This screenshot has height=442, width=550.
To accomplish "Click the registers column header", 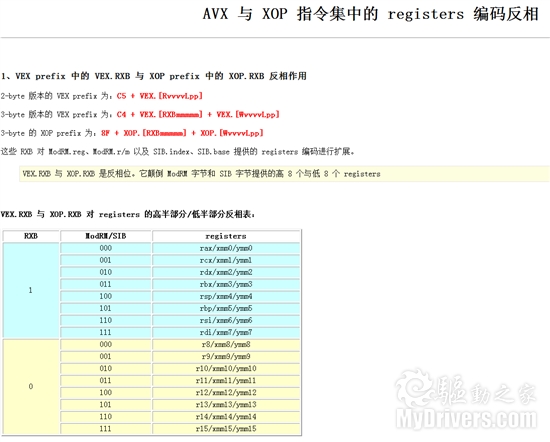I will click(x=226, y=236).
